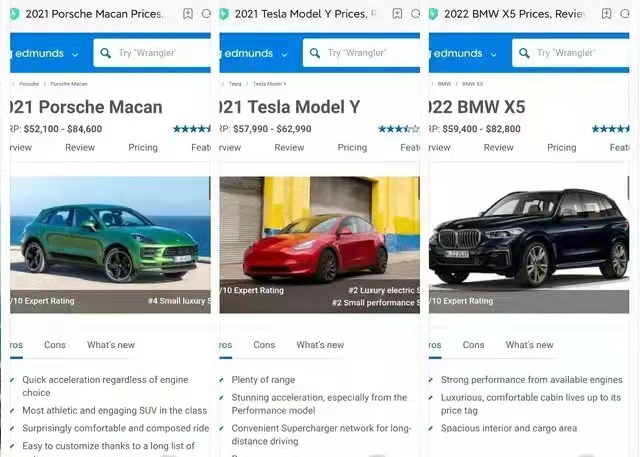Click 'Surprisingly comfortable and composed ride' text
This screenshot has height=457, width=640.
116,428
